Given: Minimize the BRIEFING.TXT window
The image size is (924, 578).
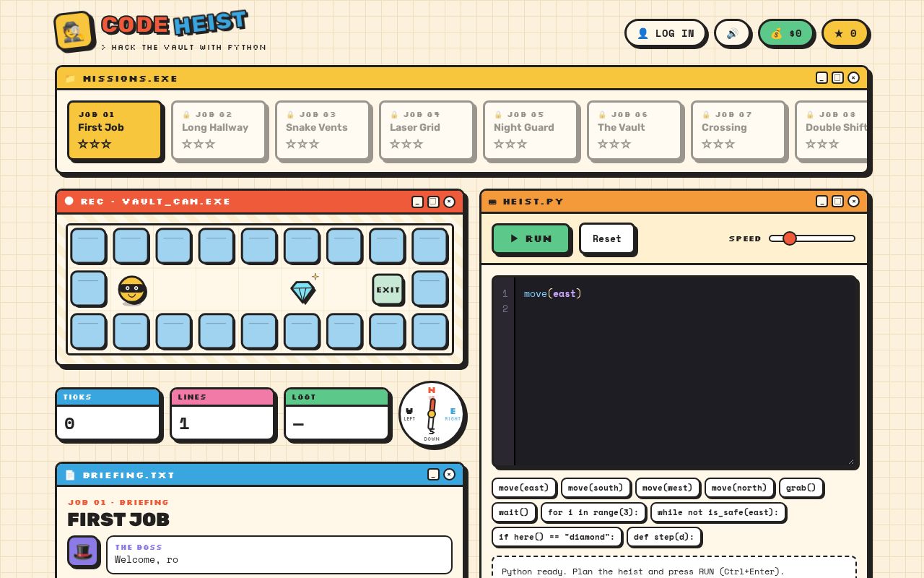Looking at the screenshot, I should click(x=433, y=474).
